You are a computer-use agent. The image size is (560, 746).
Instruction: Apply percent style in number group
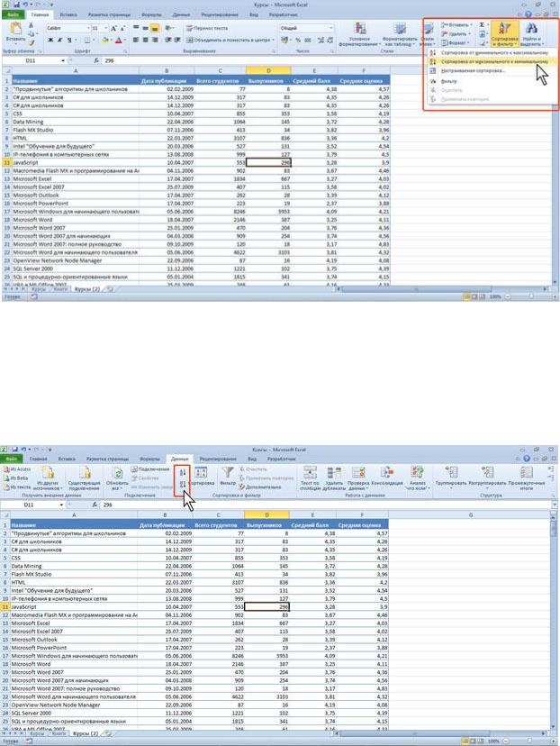coord(298,41)
